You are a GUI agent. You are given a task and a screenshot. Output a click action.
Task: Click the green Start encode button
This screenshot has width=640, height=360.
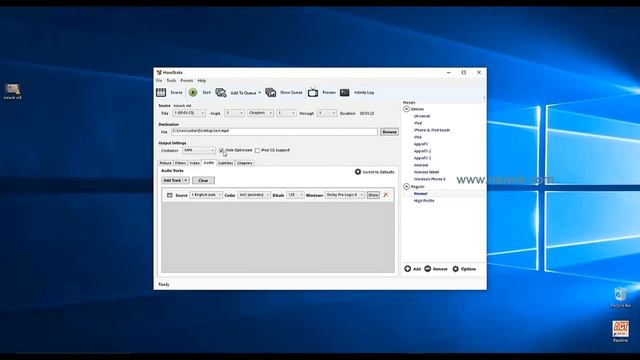(193, 93)
